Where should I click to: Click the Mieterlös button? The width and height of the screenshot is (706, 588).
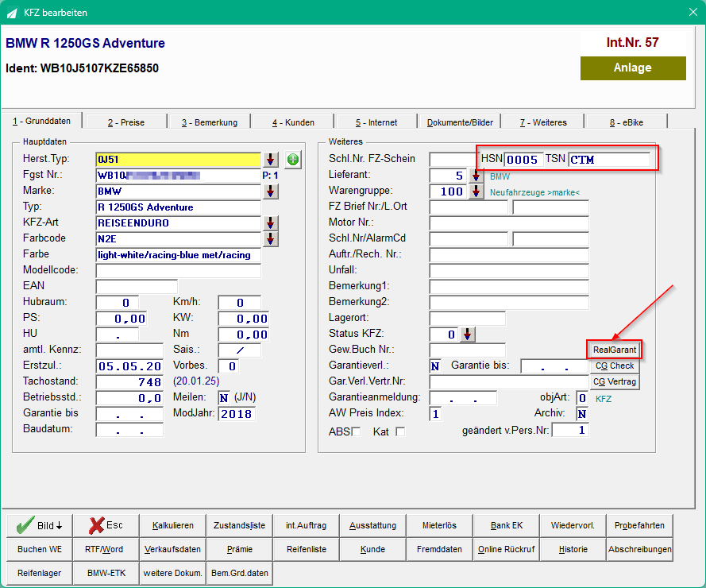click(x=439, y=525)
